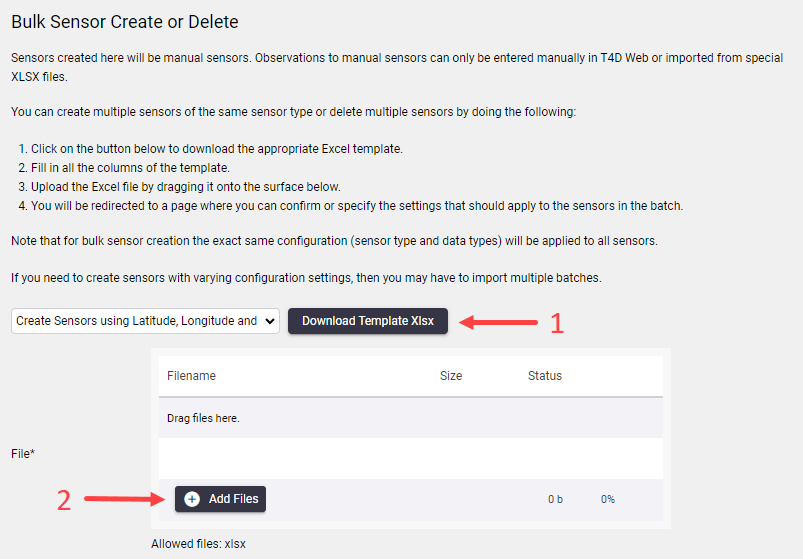The width and height of the screenshot is (803, 559).
Task: Click the red number 2 annotation
Action: (x=64, y=500)
